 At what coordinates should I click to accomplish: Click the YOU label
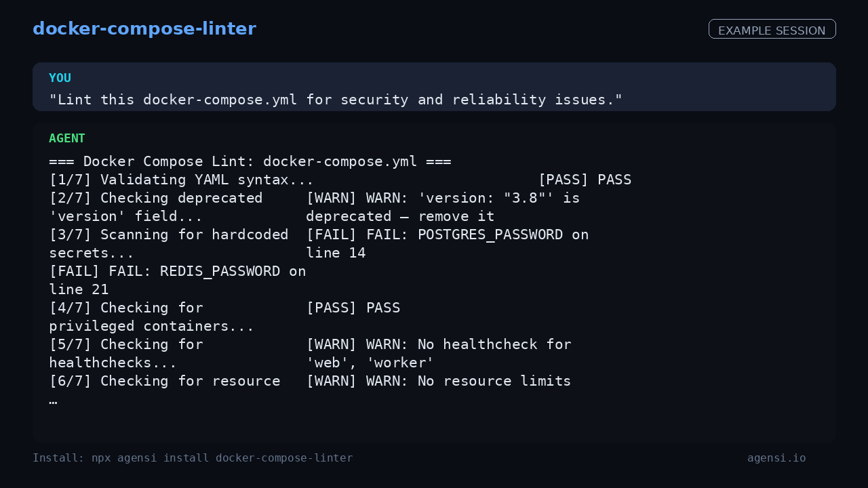pos(60,78)
